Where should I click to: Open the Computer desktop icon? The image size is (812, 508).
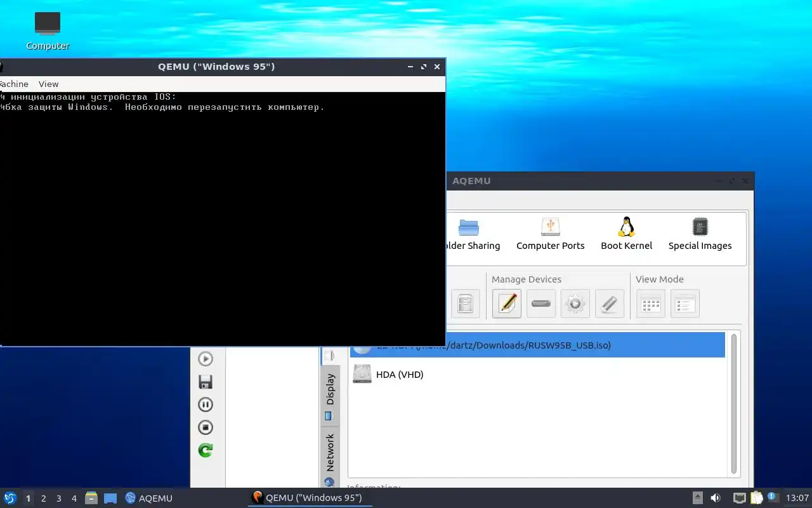tap(48, 30)
